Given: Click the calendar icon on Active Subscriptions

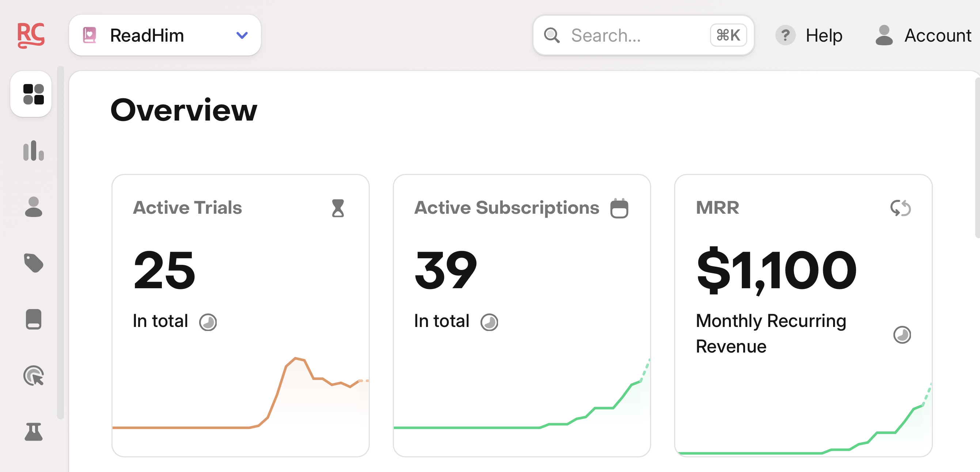Looking at the screenshot, I should click(619, 208).
